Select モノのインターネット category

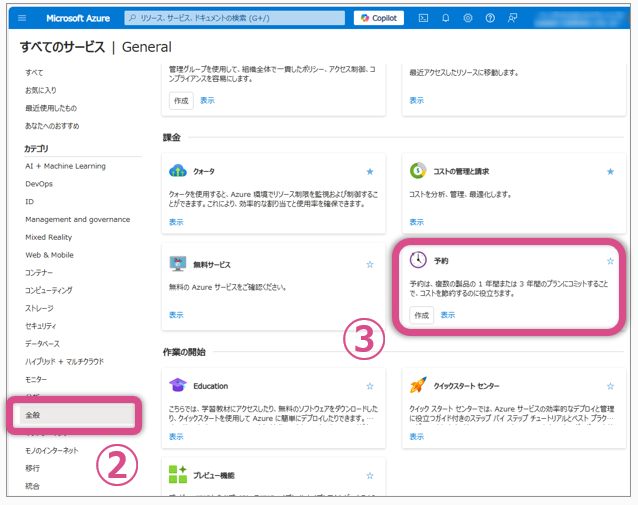click(x=52, y=450)
